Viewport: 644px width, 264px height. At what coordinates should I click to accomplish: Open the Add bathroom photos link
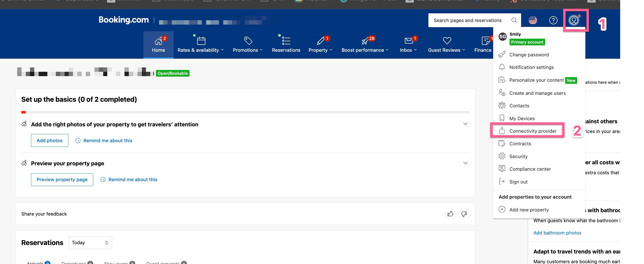(557, 233)
